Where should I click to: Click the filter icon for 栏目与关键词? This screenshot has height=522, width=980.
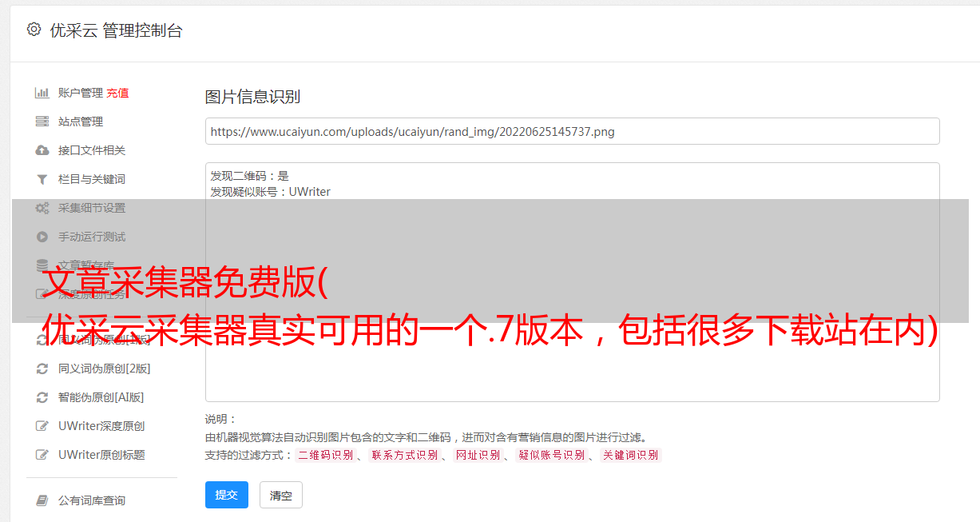(42, 179)
